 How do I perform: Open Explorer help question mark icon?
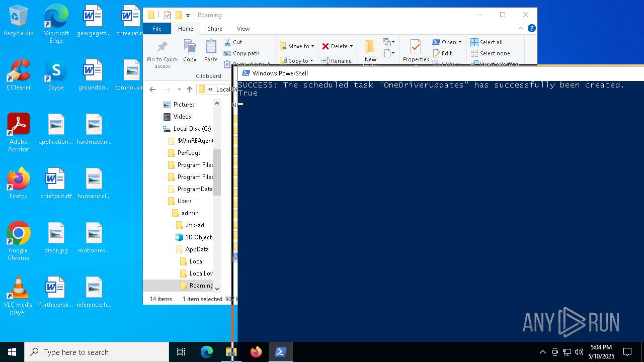(531, 29)
